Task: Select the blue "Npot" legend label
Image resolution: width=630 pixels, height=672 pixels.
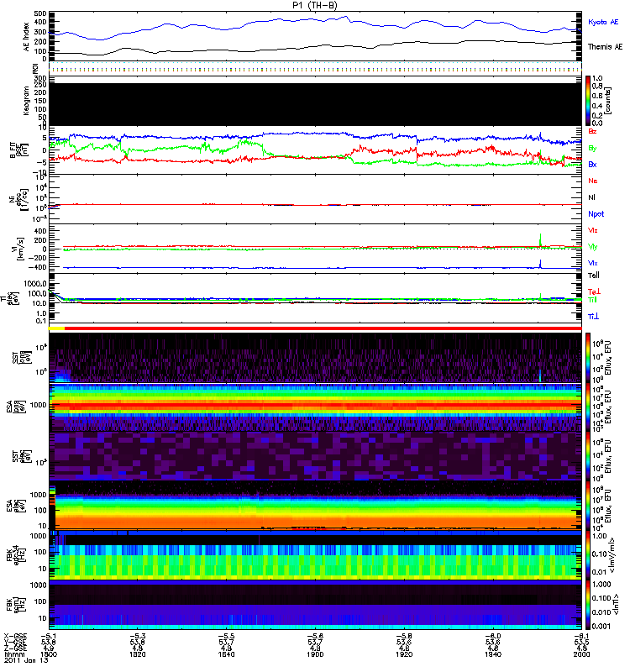Action: click(596, 214)
